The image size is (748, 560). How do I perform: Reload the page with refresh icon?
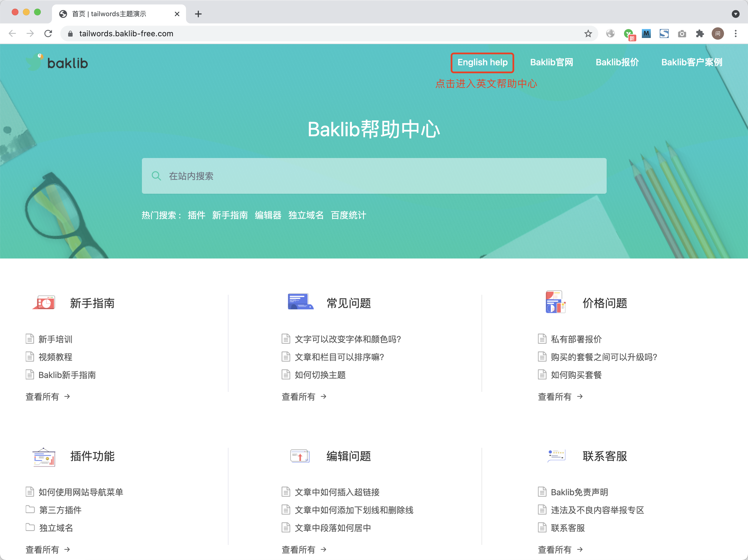tap(48, 33)
